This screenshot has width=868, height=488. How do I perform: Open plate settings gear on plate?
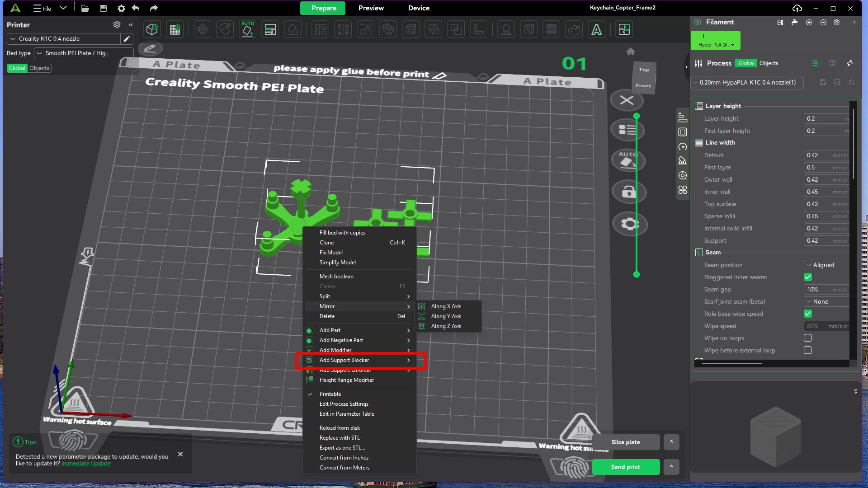[x=630, y=224]
